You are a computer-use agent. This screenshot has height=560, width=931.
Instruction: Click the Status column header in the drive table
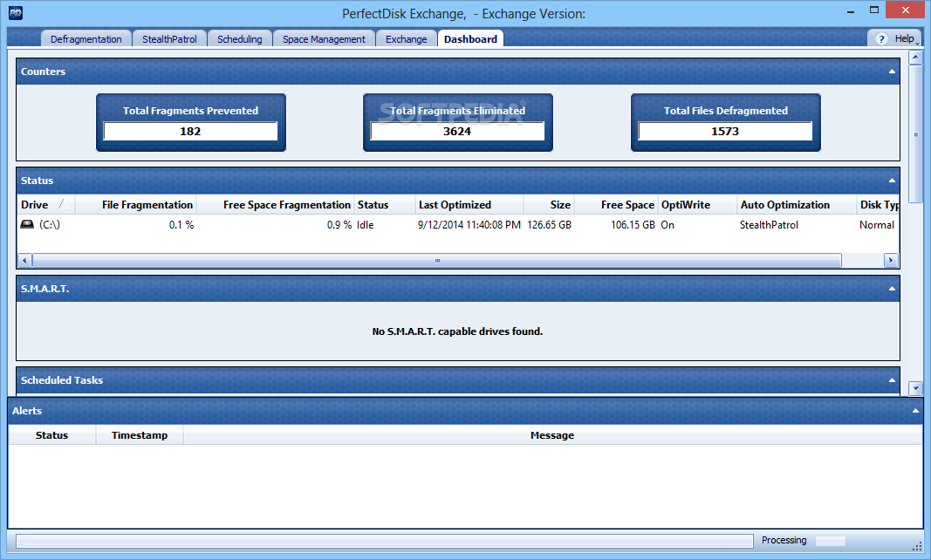[385, 205]
